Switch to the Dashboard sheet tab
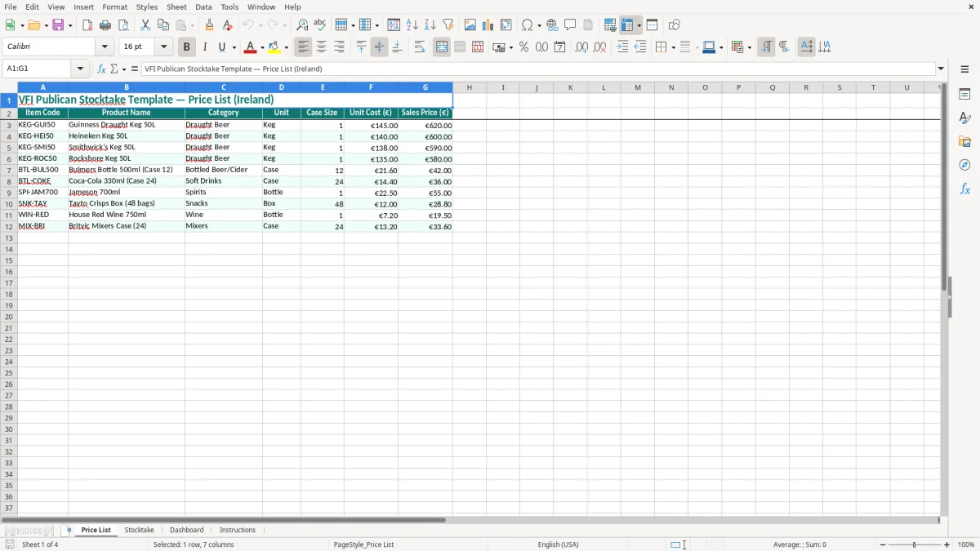Screen dimensions: 980x551 [186, 531]
